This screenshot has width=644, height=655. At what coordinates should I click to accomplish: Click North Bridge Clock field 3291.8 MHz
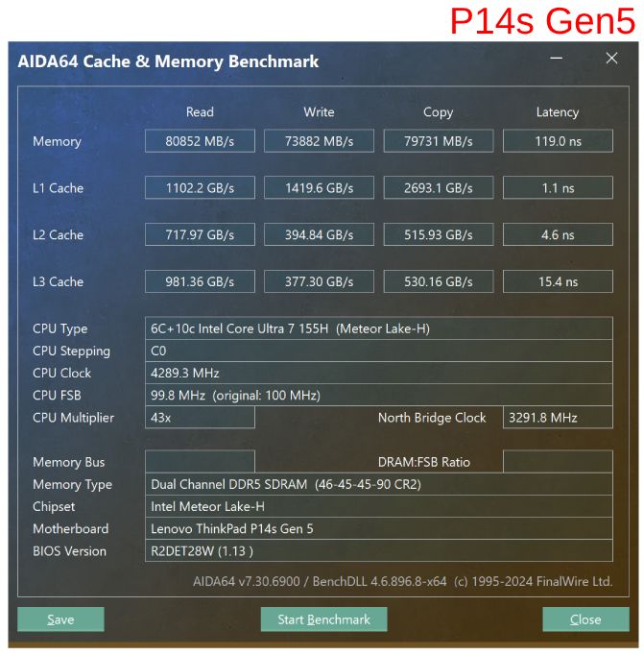(558, 417)
